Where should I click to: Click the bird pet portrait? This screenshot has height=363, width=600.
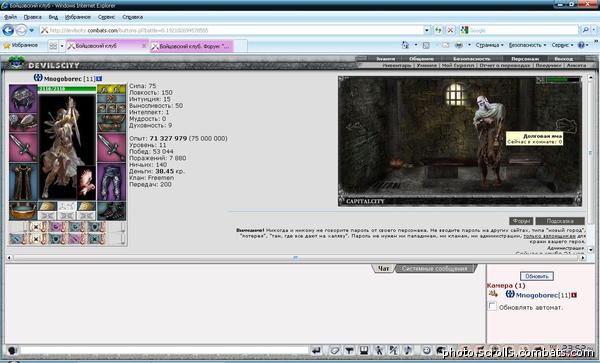86,183
